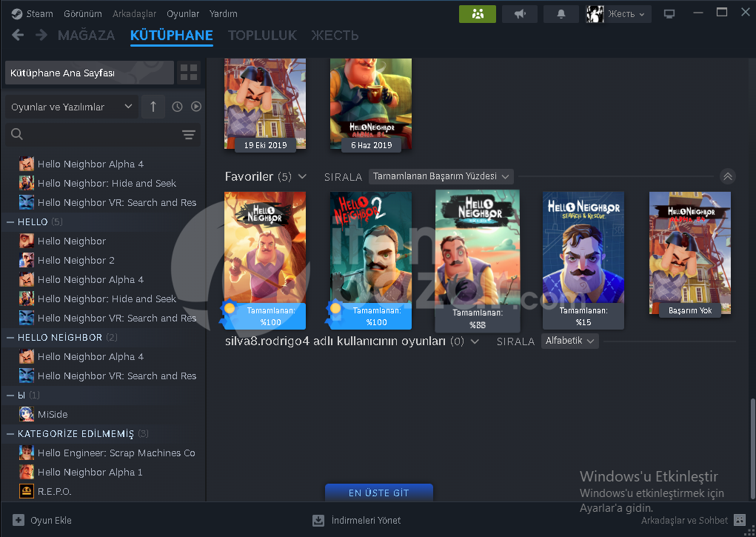Click EN ÜSTE GİT button
Screen dimensions: 756x537
pos(379,493)
